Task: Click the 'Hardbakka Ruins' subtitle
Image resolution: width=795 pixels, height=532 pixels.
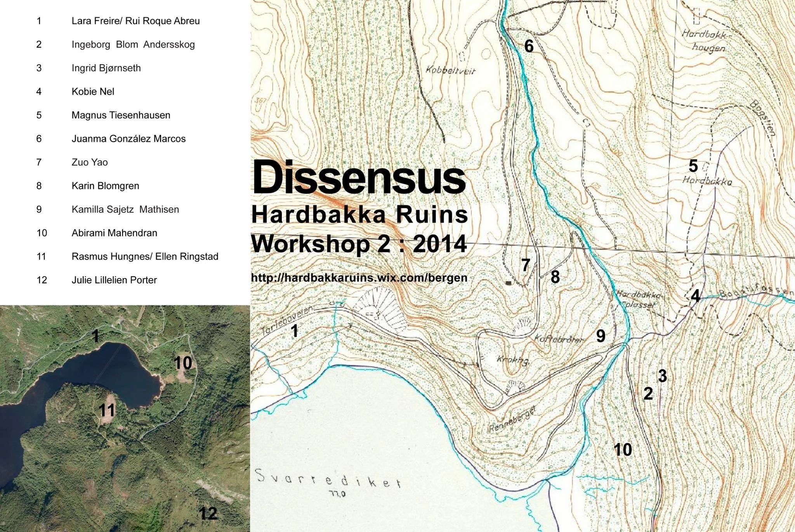Action: (360, 215)
